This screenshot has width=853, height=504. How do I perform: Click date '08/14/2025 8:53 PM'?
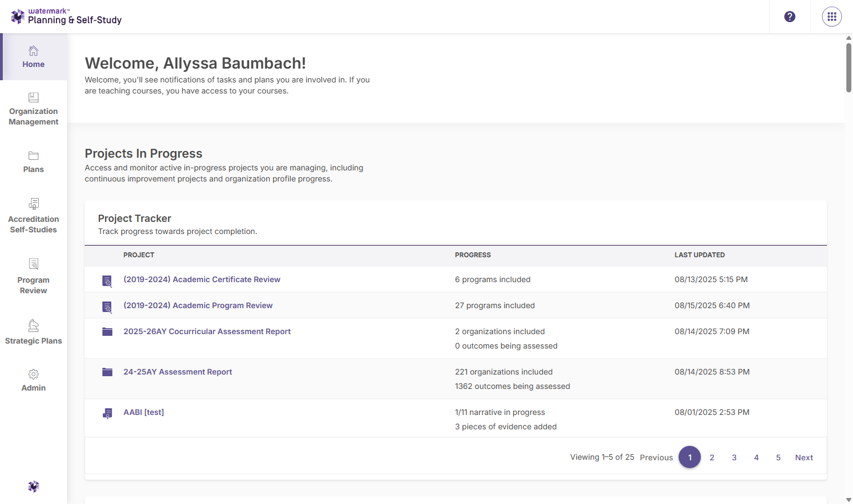(712, 372)
